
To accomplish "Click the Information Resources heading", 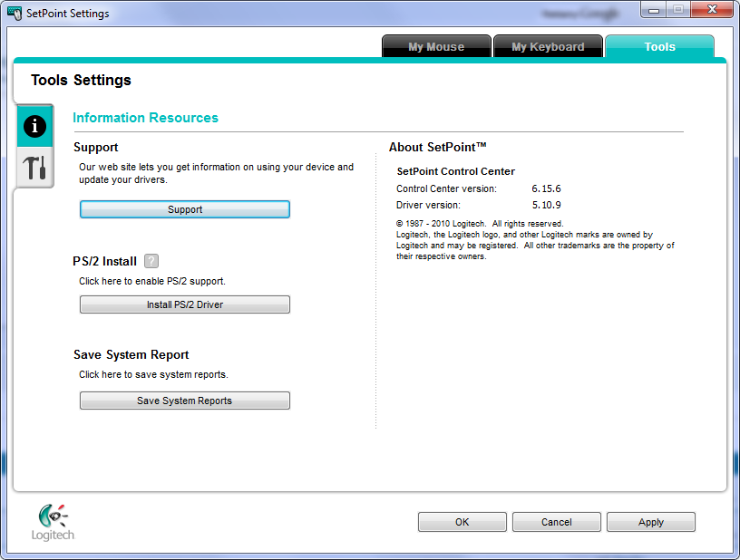I will pos(145,118).
